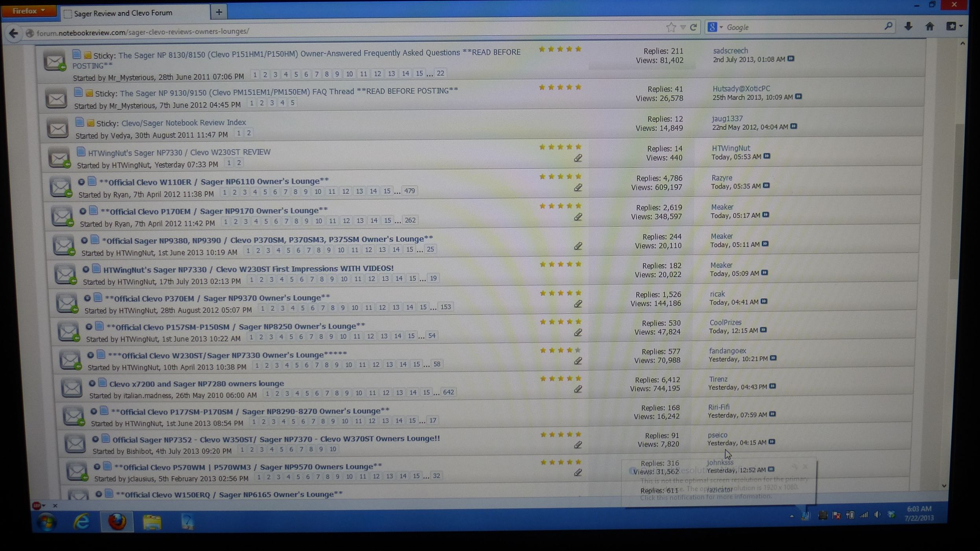Viewport: 980px width, 551px height.
Task: View profile of last poster Tirenz
Action: click(x=718, y=379)
